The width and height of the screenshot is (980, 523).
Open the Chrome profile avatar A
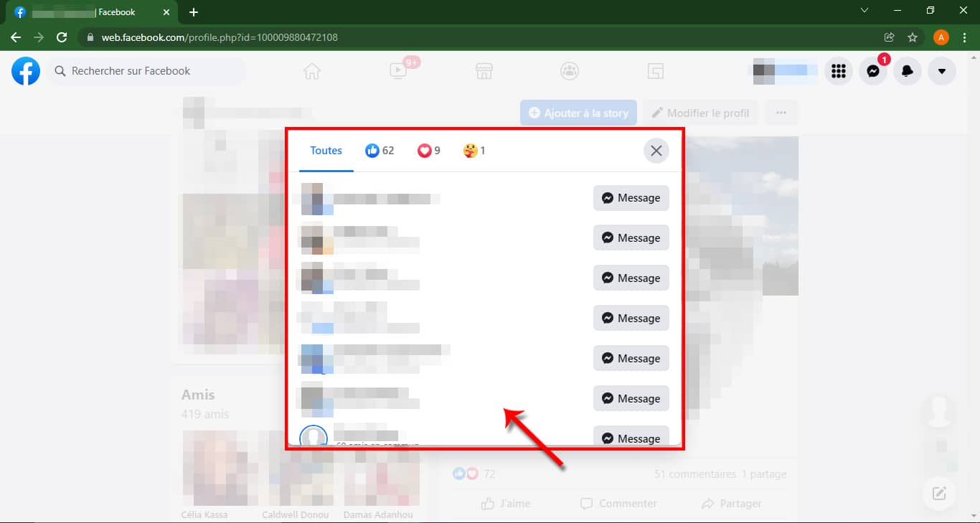(941, 37)
